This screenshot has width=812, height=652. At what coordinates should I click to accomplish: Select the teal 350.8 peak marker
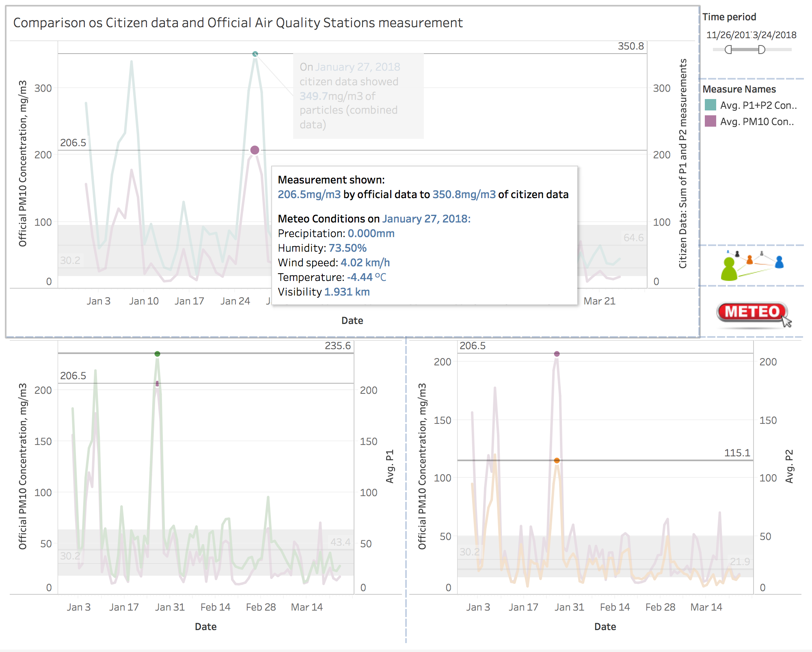pos(255,54)
